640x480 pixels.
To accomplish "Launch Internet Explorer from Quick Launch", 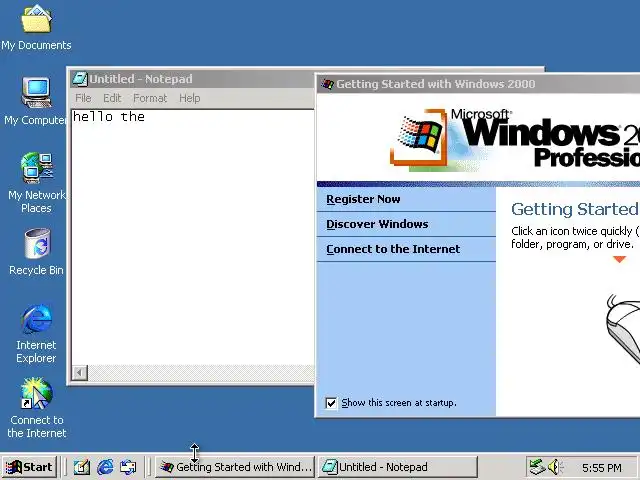I will (105, 467).
